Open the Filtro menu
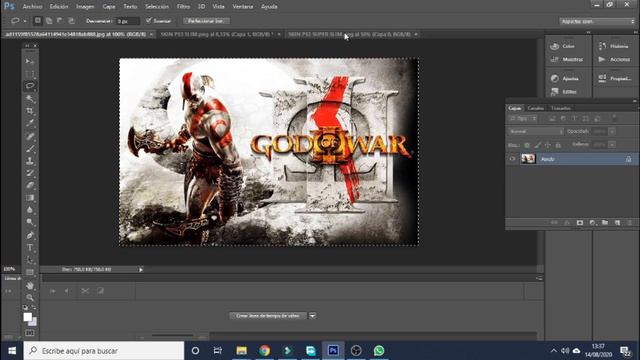Screen dimensions: 640x360 (183, 7)
